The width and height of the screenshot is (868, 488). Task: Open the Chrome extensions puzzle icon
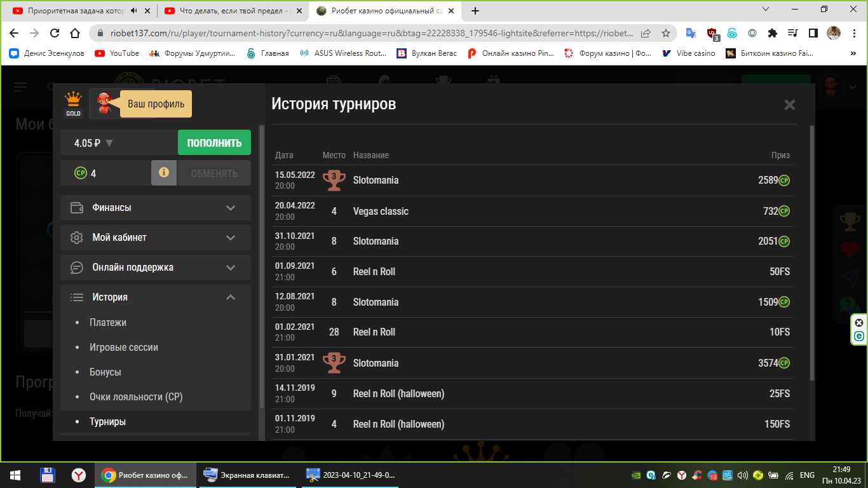[x=773, y=33]
